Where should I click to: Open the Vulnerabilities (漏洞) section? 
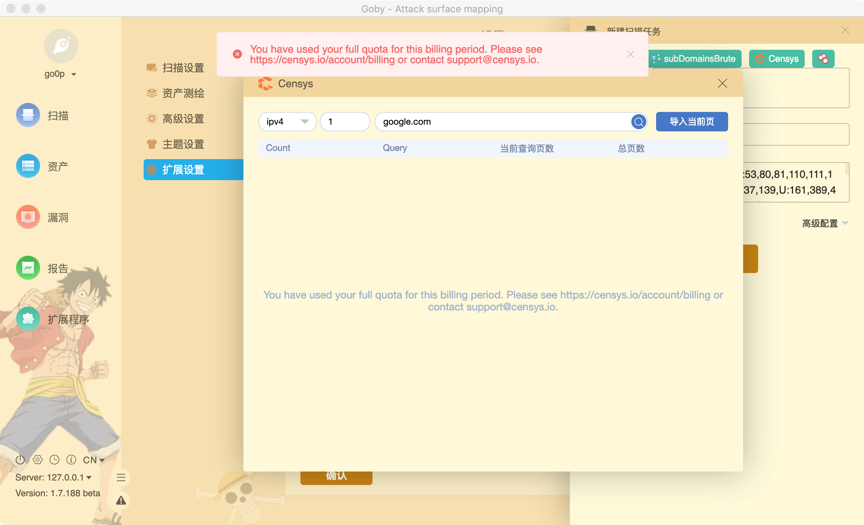pyautogui.click(x=43, y=217)
